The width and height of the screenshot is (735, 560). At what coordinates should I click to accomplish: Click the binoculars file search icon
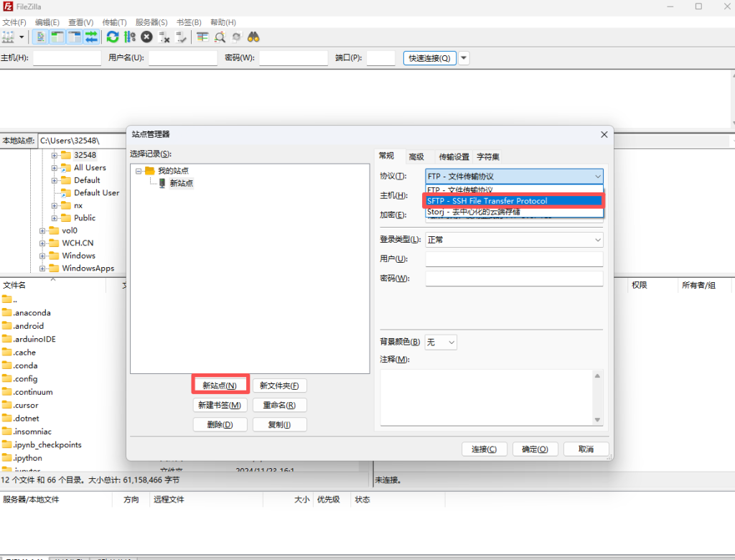click(x=253, y=37)
